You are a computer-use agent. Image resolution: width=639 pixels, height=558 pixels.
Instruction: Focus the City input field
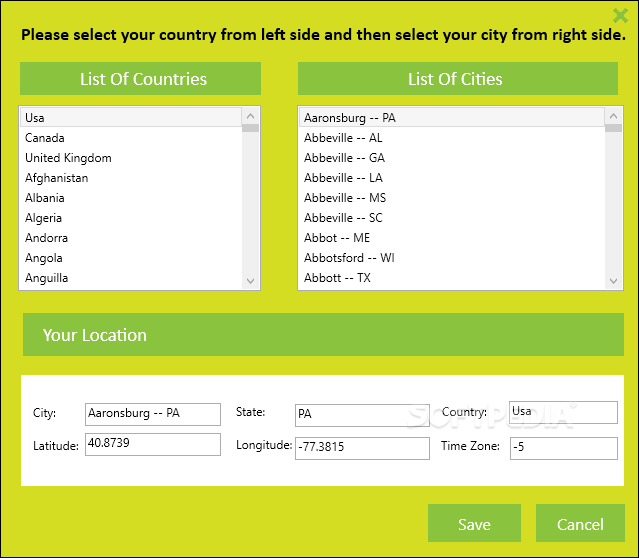pos(153,414)
